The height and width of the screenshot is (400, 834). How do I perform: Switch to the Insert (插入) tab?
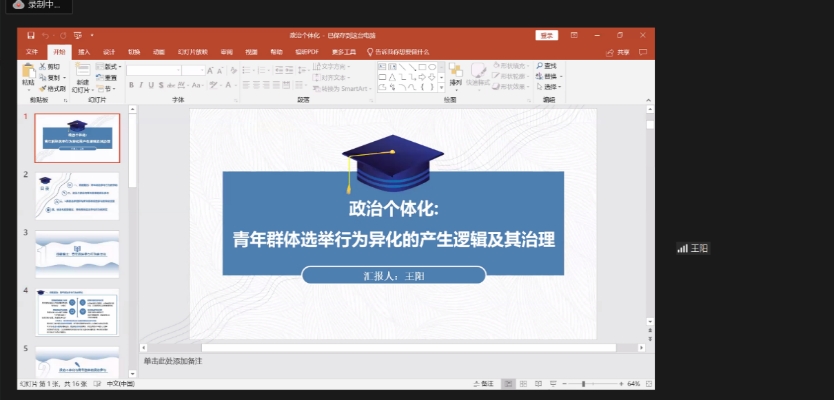84,51
